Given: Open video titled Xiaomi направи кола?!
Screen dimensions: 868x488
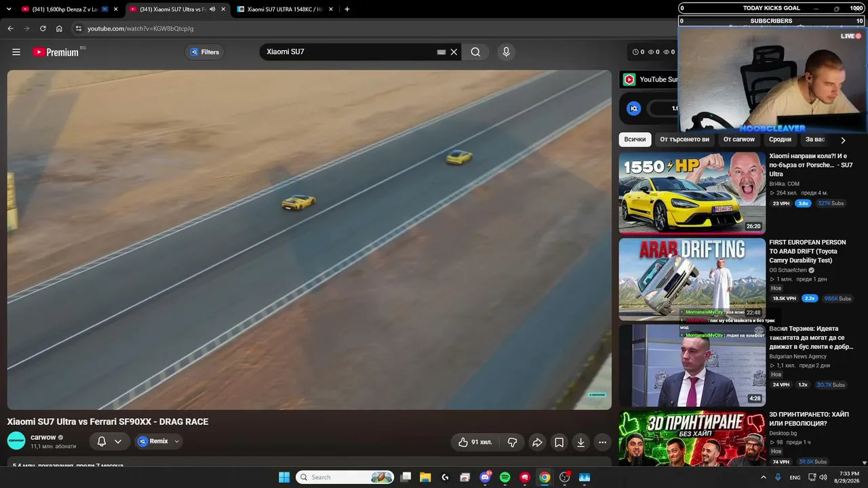Looking at the screenshot, I should [811, 165].
